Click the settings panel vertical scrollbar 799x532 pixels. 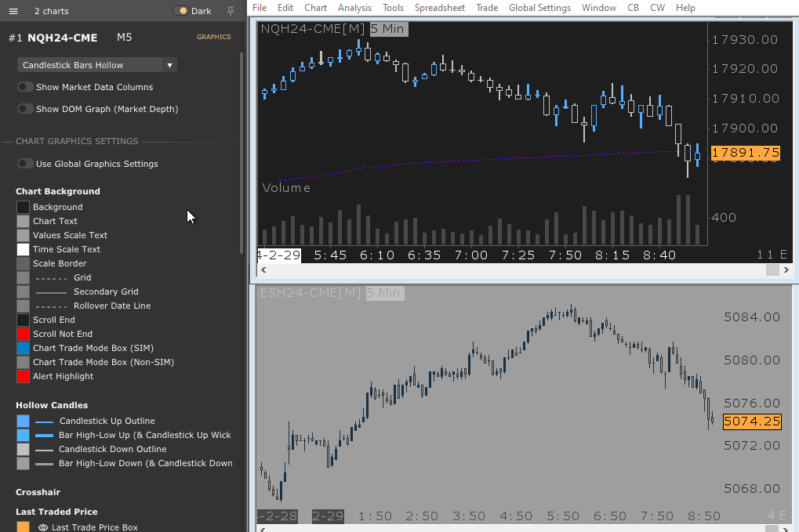click(x=242, y=153)
